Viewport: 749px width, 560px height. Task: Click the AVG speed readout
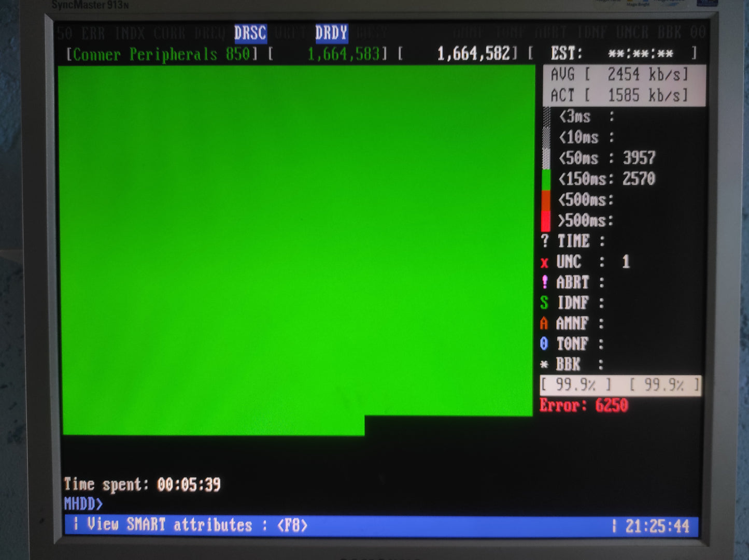click(x=620, y=75)
